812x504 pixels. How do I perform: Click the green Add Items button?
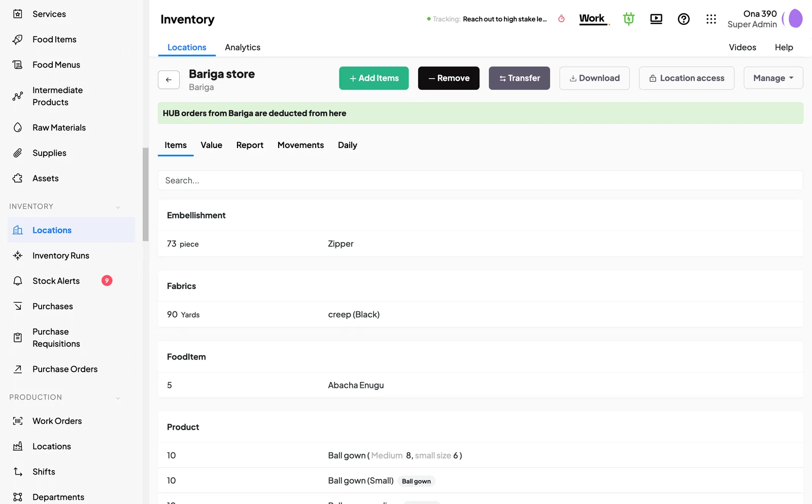pos(374,78)
